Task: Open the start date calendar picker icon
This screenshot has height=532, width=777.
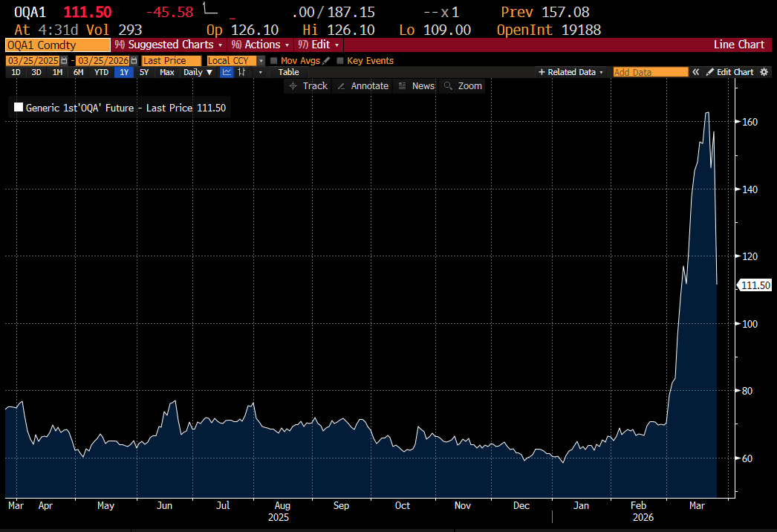Action: click(64, 60)
